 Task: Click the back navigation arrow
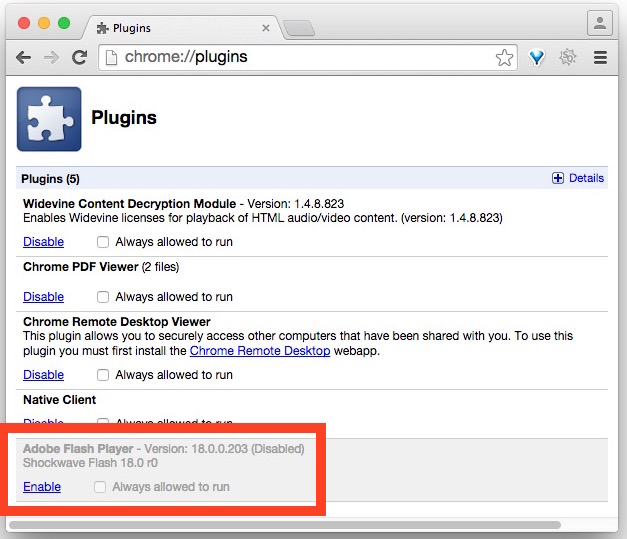[x=23, y=58]
